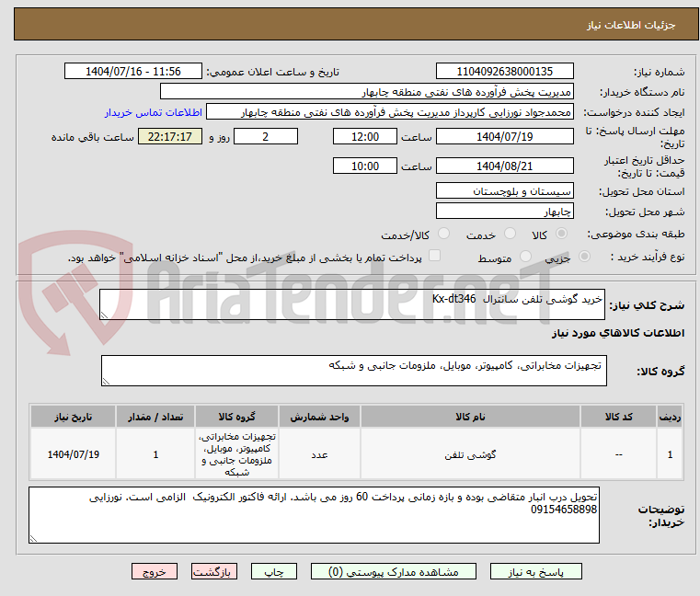Click the validity time 10:00 field
700x596 pixels.
point(365,166)
